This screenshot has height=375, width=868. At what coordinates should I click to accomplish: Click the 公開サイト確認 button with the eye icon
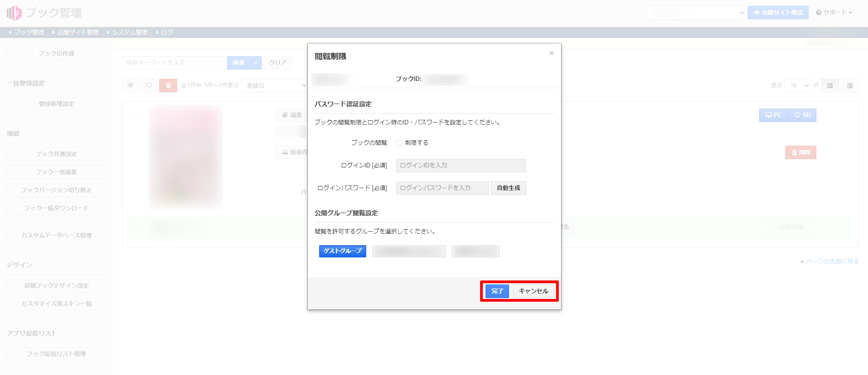[x=778, y=13]
